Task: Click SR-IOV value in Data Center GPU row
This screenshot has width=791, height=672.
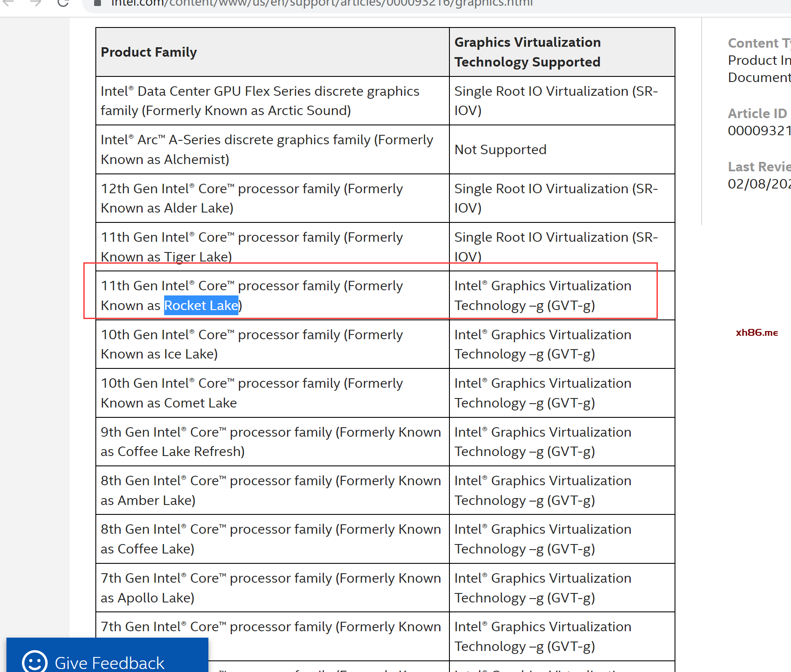Action: point(562,101)
